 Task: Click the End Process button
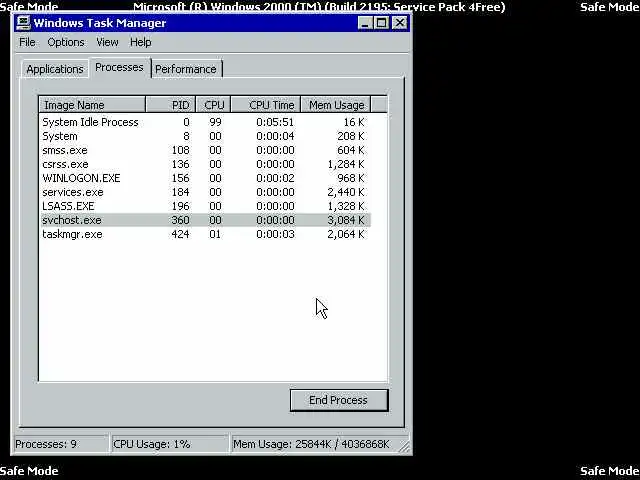coord(338,400)
